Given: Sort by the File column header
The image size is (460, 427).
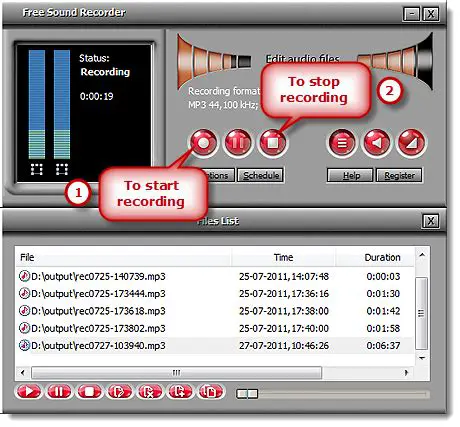Looking at the screenshot, I should click(x=123, y=257).
